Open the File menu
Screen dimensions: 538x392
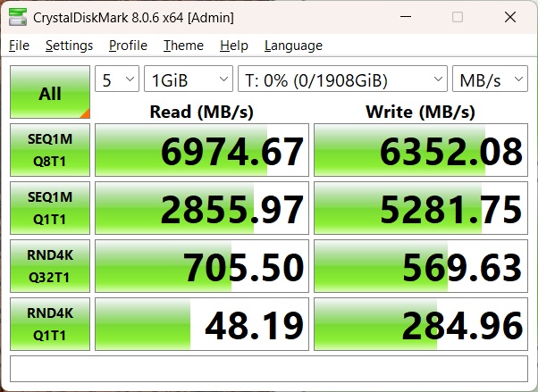coord(19,46)
